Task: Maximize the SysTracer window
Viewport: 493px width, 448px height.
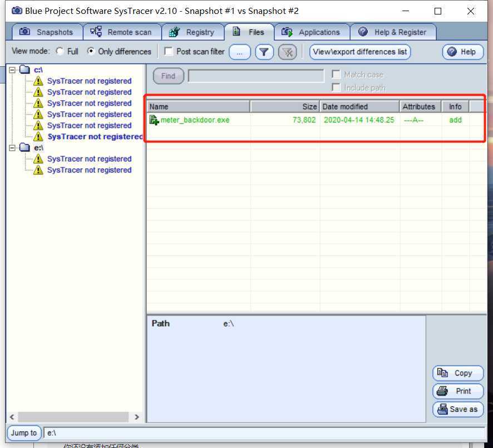Action: (x=438, y=11)
